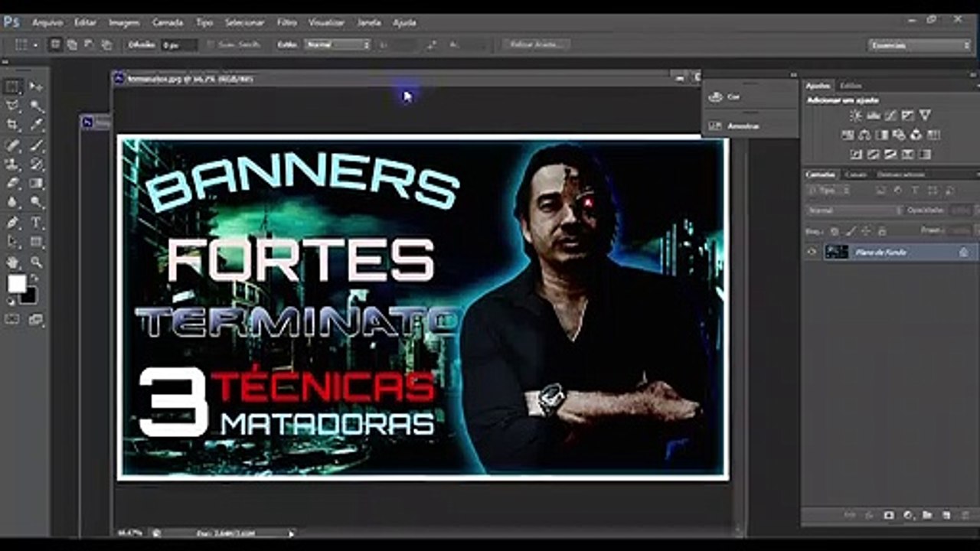980x551 pixels.
Task: Add a Photo Filter adjustment
Action: point(899,135)
